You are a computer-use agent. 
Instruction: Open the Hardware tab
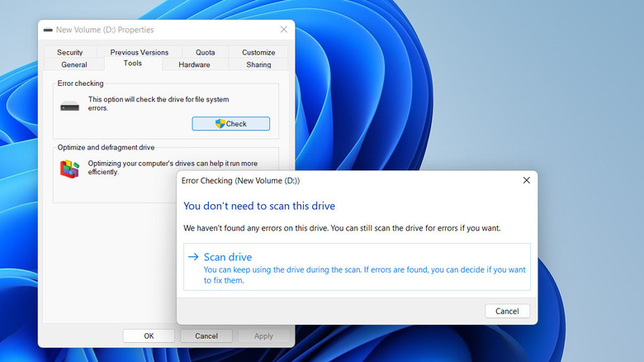click(194, 64)
